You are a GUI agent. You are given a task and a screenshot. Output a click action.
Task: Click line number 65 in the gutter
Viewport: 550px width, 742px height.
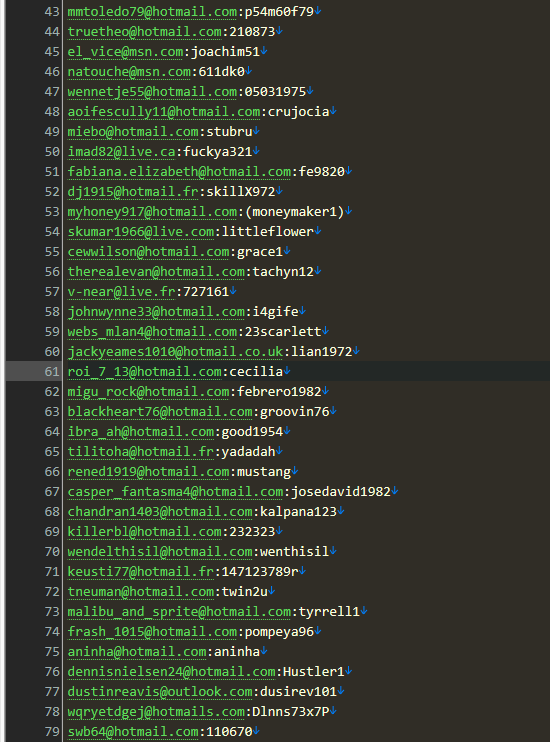pyautogui.click(x=52, y=451)
